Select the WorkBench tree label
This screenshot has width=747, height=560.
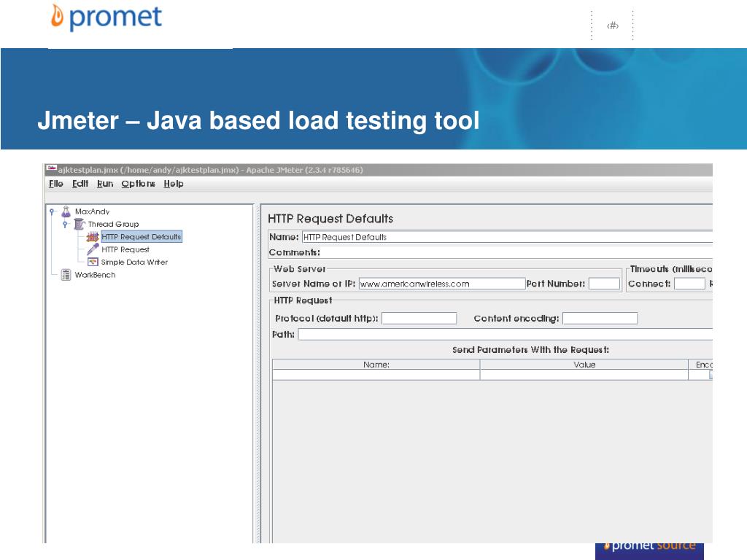point(96,275)
